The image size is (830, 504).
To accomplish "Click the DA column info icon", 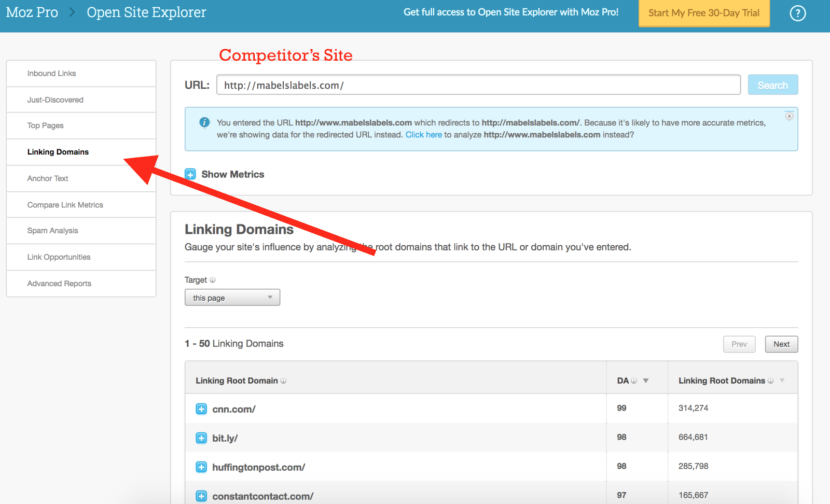I will coord(634,381).
